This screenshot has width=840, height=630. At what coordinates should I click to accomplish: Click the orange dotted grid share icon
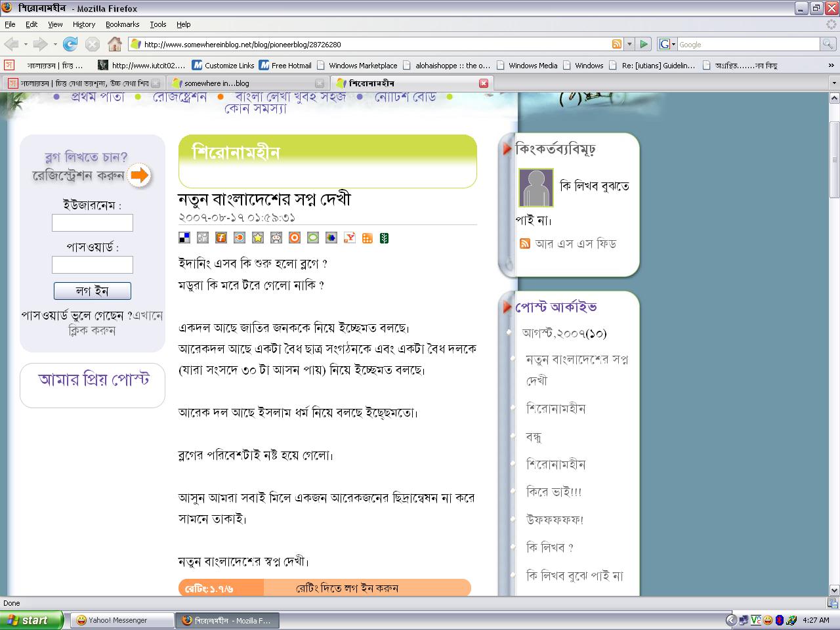367,238
